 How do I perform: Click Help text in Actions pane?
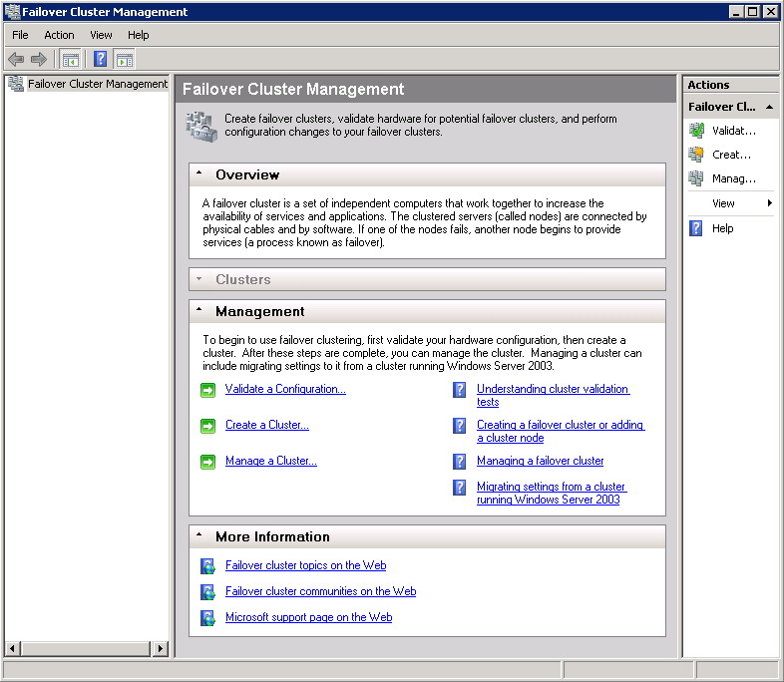[722, 229]
